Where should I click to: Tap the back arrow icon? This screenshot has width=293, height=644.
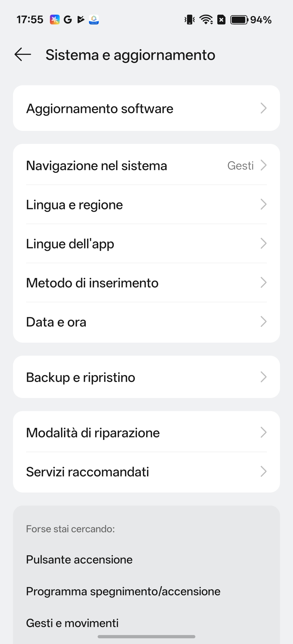(x=23, y=55)
